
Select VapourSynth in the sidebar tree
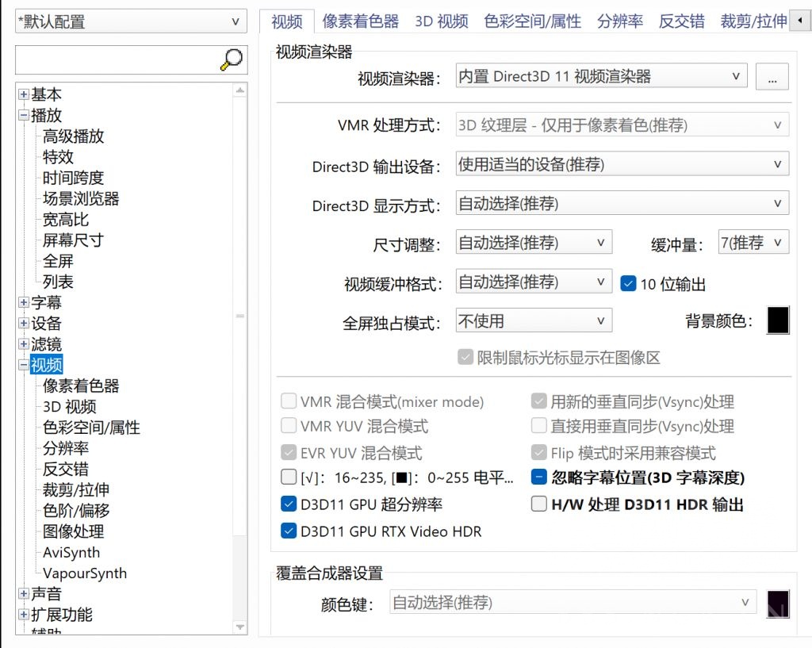pyautogui.click(x=85, y=573)
